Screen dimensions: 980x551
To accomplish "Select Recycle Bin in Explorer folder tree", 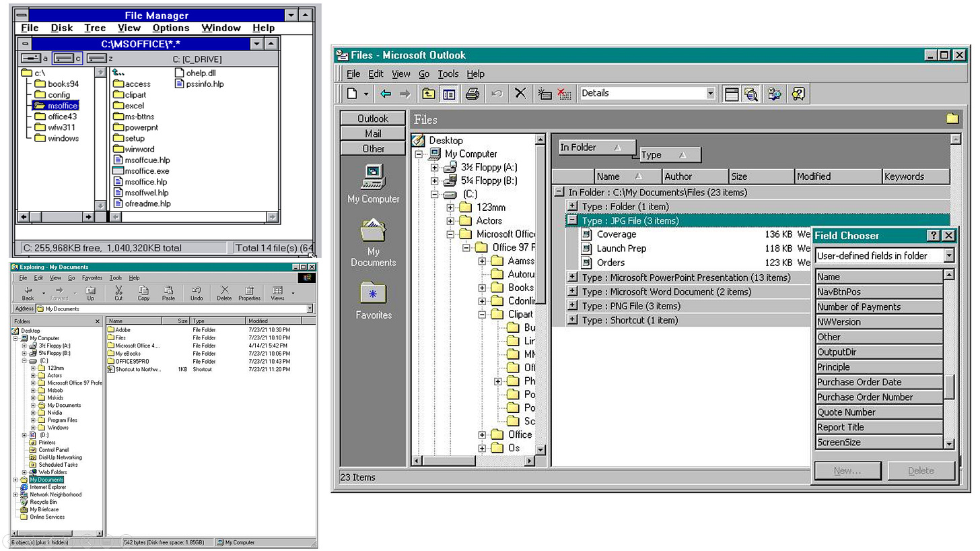I will click(x=38, y=502).
